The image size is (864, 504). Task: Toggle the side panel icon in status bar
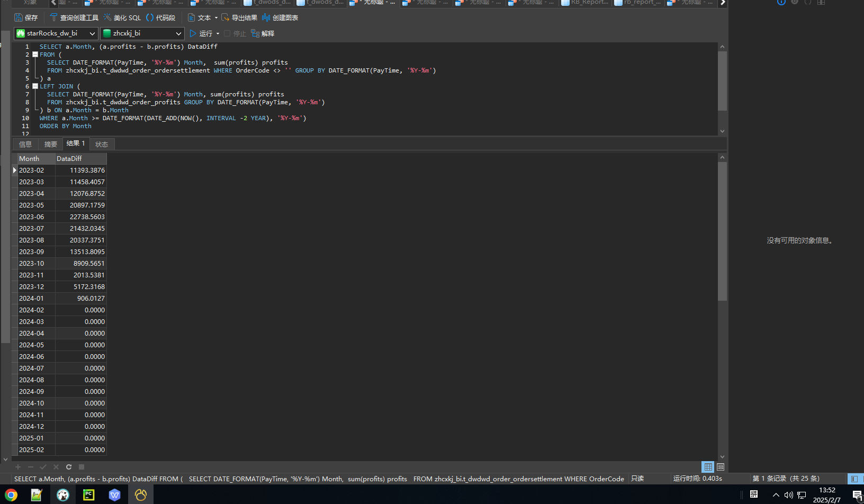[x=854, y=479]
